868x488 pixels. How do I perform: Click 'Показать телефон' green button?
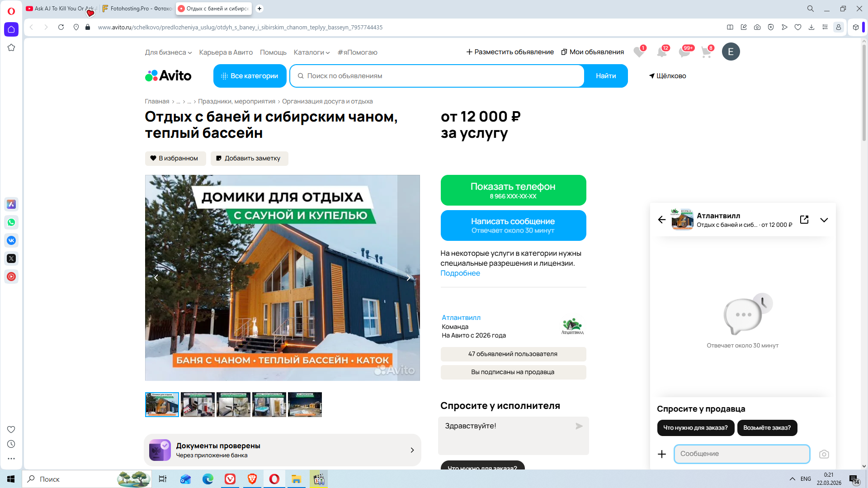click(x=513, y=190)
